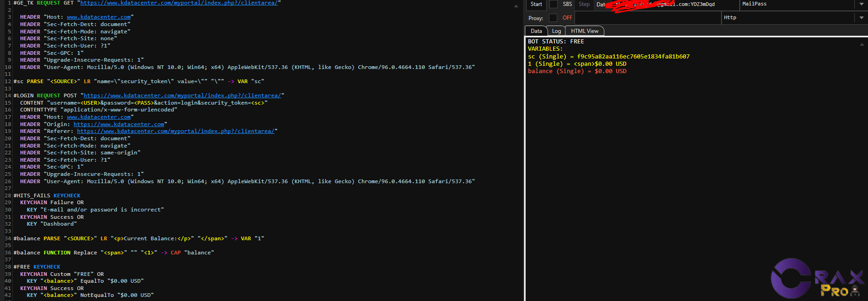Click the "#sc PARSE" line in the editor
This screenshot has width=868, height=301.
click(x=139, y=81)
